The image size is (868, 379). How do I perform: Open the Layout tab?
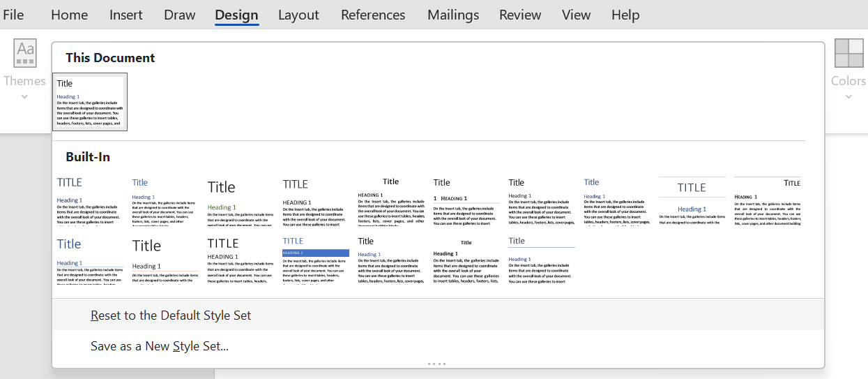point(298,15)
